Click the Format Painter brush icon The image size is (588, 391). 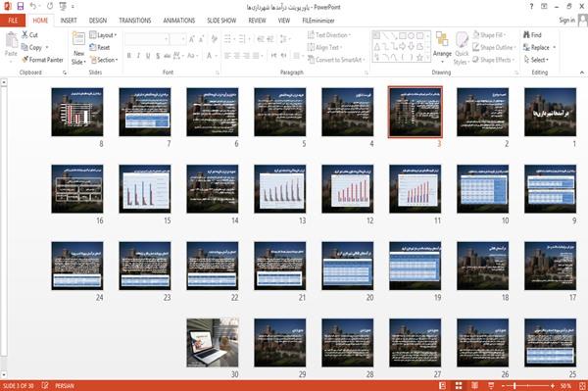(25, 60)
